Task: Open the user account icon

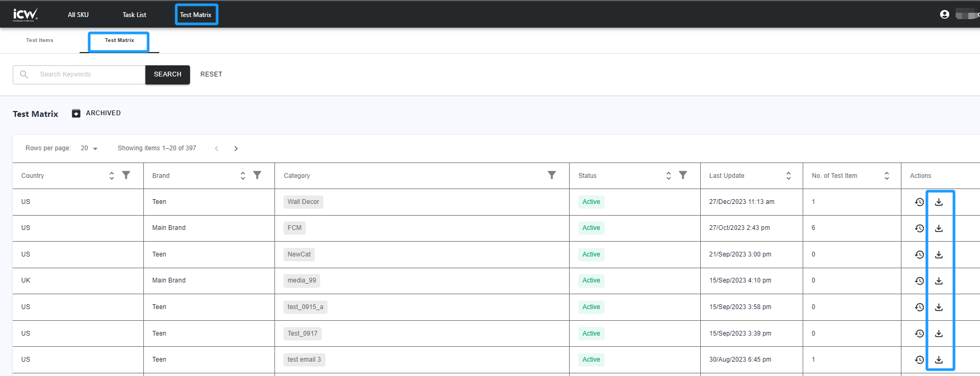Action: coord(944,14)
